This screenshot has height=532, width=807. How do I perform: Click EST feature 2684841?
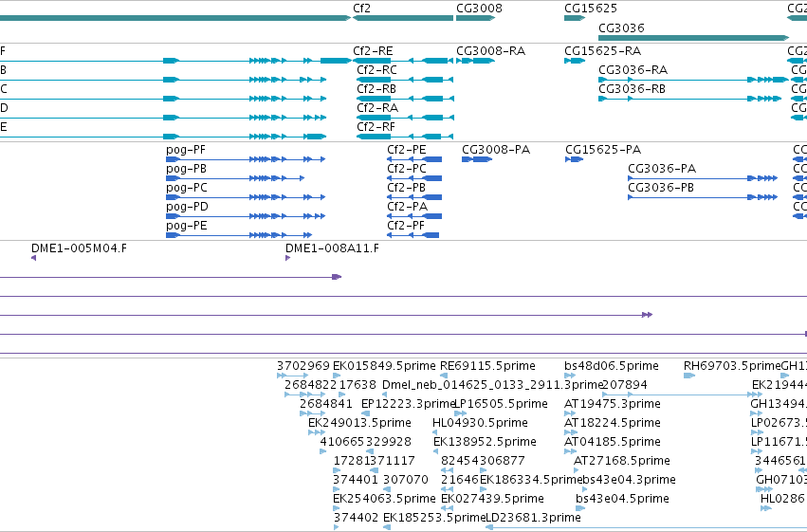(x=312, y=413)
